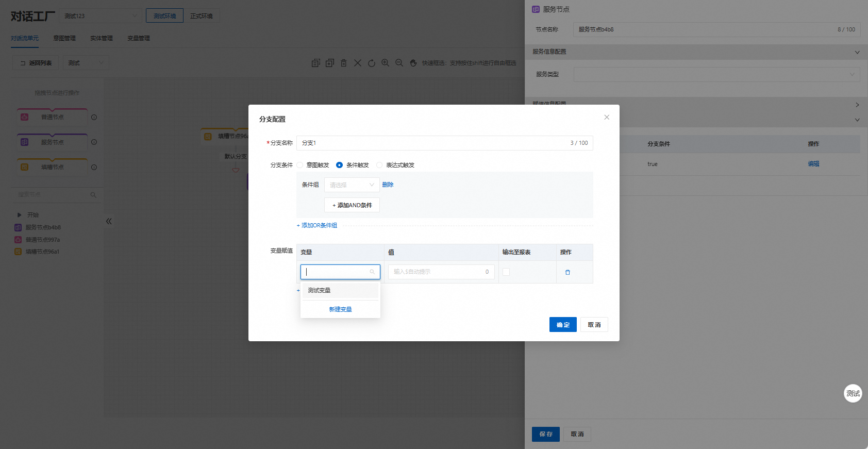Collapse the left panel with double-chevron icon
This screenshot has height=449, width=868.
(x=109, y=221)
